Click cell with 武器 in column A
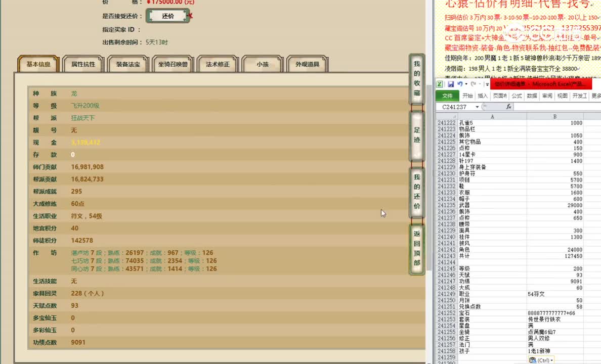601x364 pixels. click(492, 205)
